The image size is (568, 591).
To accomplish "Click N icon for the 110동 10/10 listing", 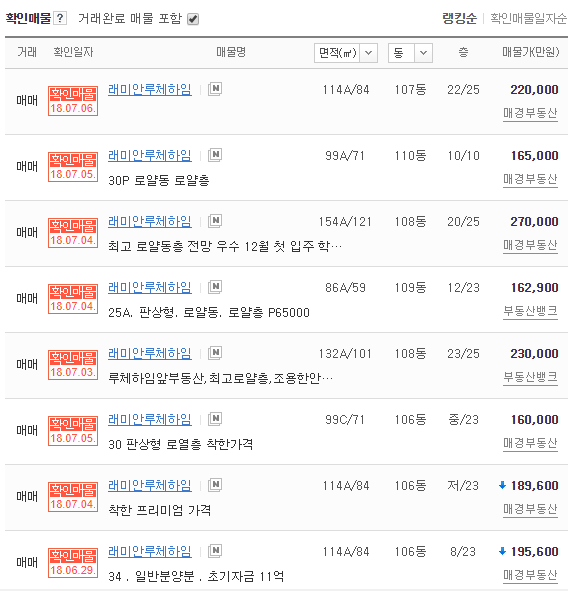I will coord(215,155).
